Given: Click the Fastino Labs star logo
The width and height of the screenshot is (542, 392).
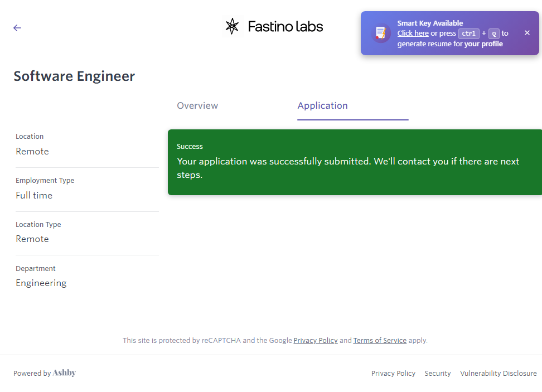Looking at the screenshot, I should coord(232,26).
